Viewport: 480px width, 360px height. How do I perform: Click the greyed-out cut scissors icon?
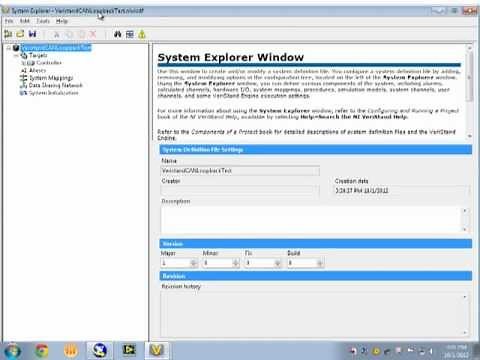click(57, 34)
